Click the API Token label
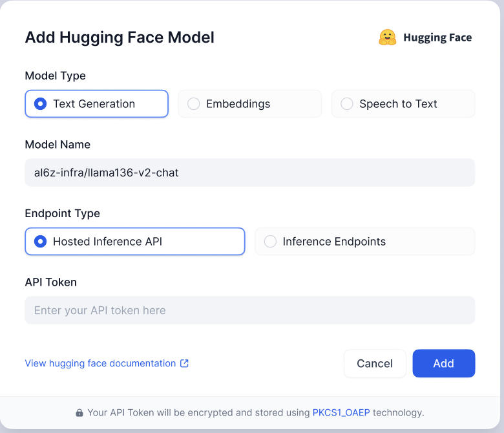Screen dimensions: 504x433 click(50, 282)
